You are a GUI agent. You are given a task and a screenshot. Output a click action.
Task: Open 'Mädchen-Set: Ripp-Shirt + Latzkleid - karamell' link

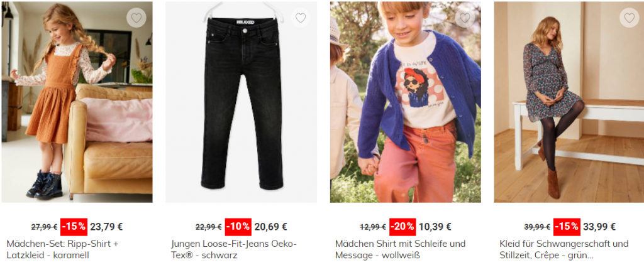(x=62, y=249)
